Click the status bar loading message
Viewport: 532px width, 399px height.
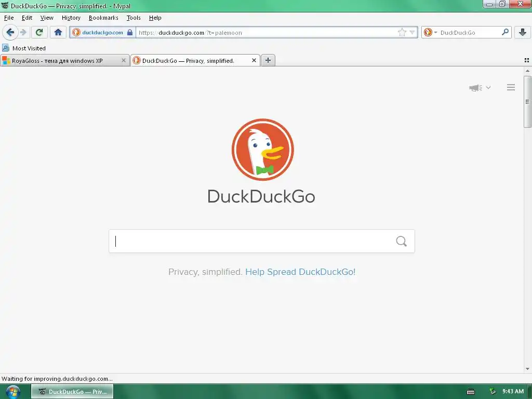(57, 379)
